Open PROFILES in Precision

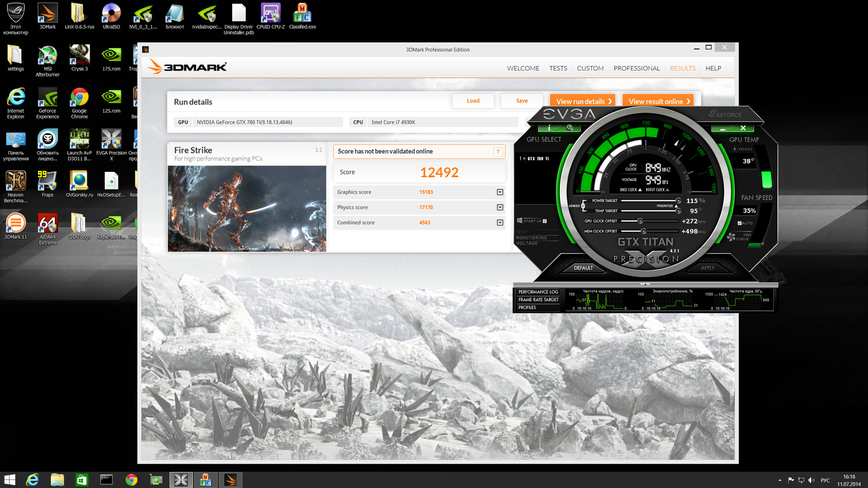[538, 307]
